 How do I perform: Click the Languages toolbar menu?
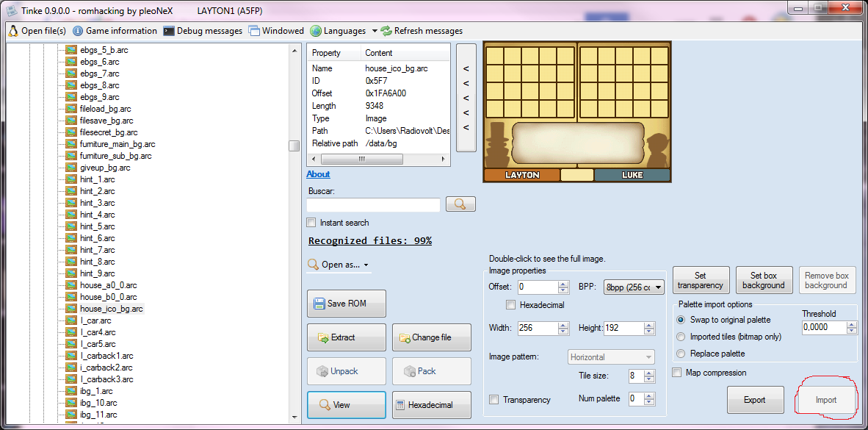pyautogui.click(x=339, y=30)
